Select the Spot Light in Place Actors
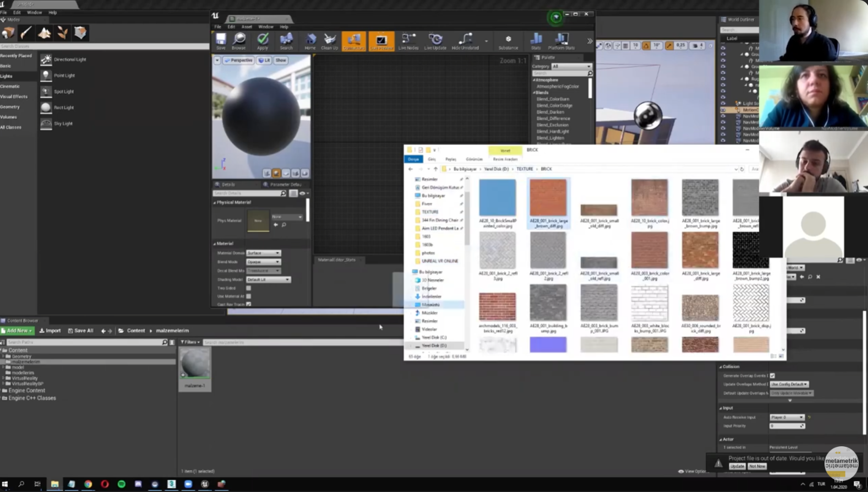The width and height of the screenshot is (868, 492). point(64,91)
